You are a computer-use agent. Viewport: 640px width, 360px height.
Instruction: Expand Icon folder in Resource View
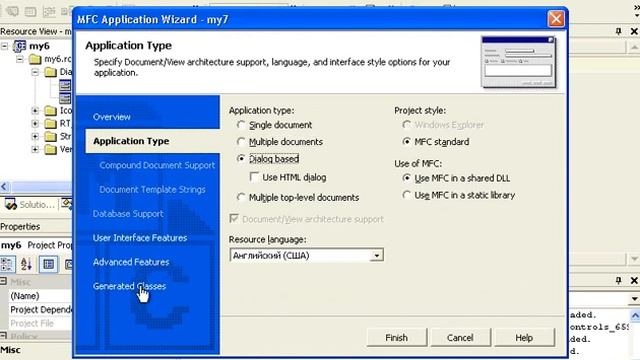(35, 111)
